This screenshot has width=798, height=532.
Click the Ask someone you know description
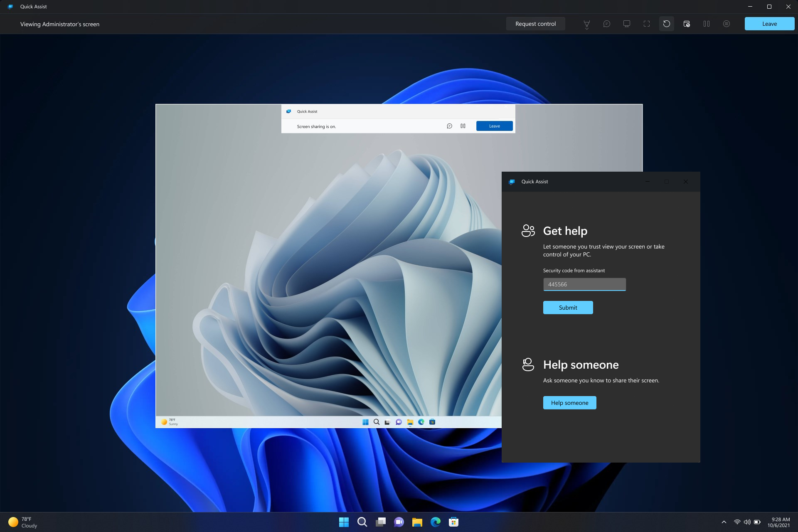[x=601, y=380]
